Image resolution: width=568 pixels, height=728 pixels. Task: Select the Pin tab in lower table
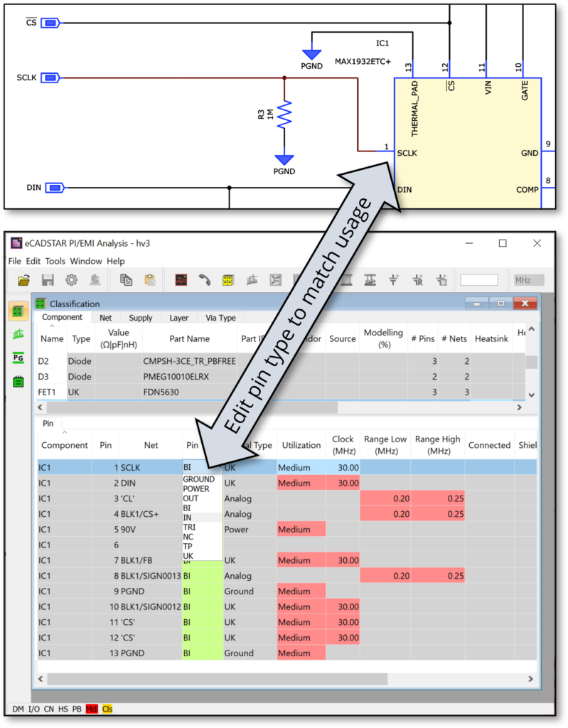[48, 424]
